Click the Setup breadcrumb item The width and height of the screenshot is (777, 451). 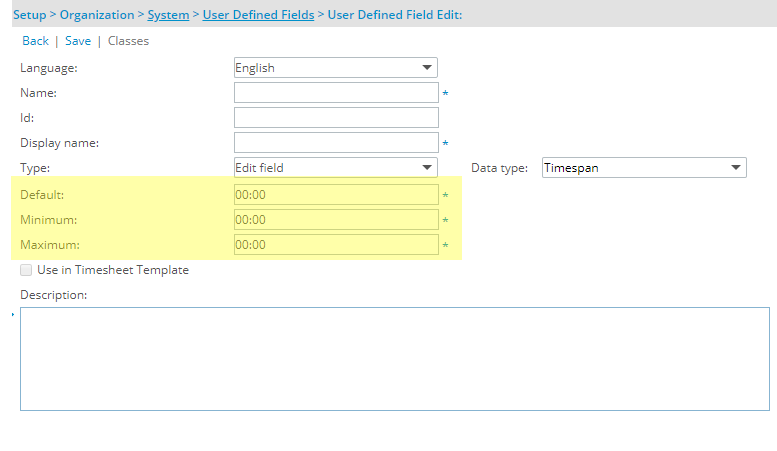coord(30,15)
